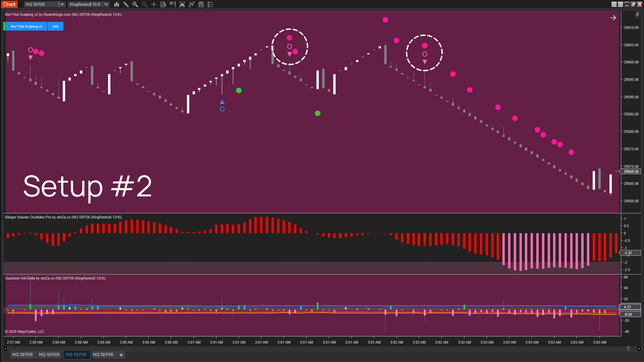The image size is (644, 362).
Task: Click the Rev^Out Scalping v2 button
Action: click(x=26, y=26)
